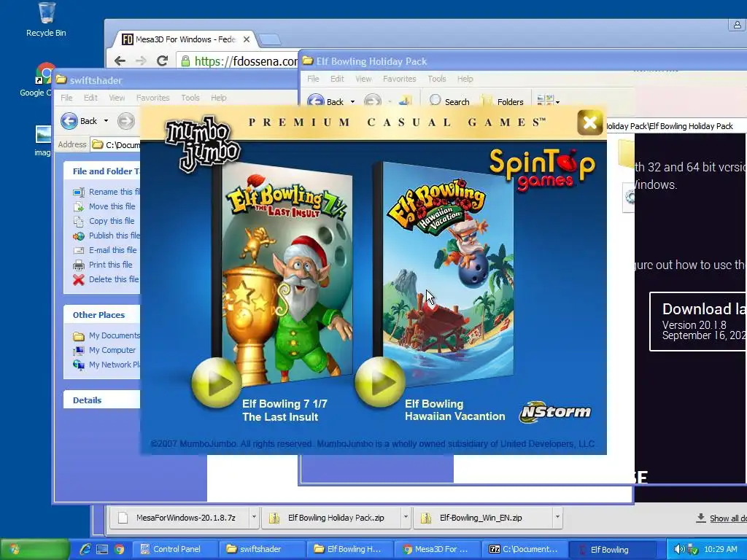This screenshot has width=747, height=560.
Task: Click Show Desktop quick launch icon
Action: pos(102,549)
